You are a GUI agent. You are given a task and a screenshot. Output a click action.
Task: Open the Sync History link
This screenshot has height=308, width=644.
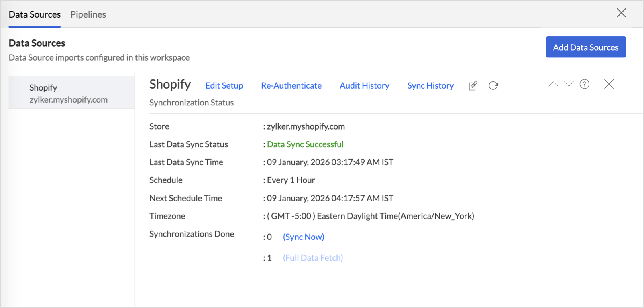pos(430,86)
